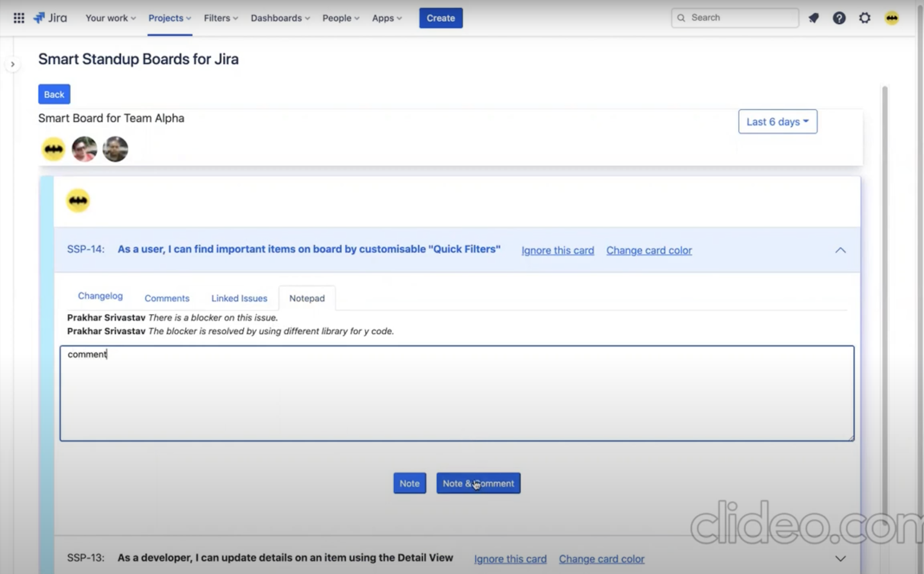Expand the sidebar with arrow icon
The height and width of the screenshot is (574, 924).
point(13,64)
